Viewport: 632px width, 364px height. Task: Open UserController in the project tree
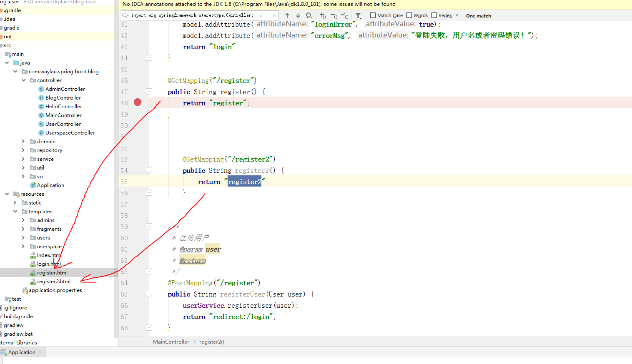tap(63, 124)
